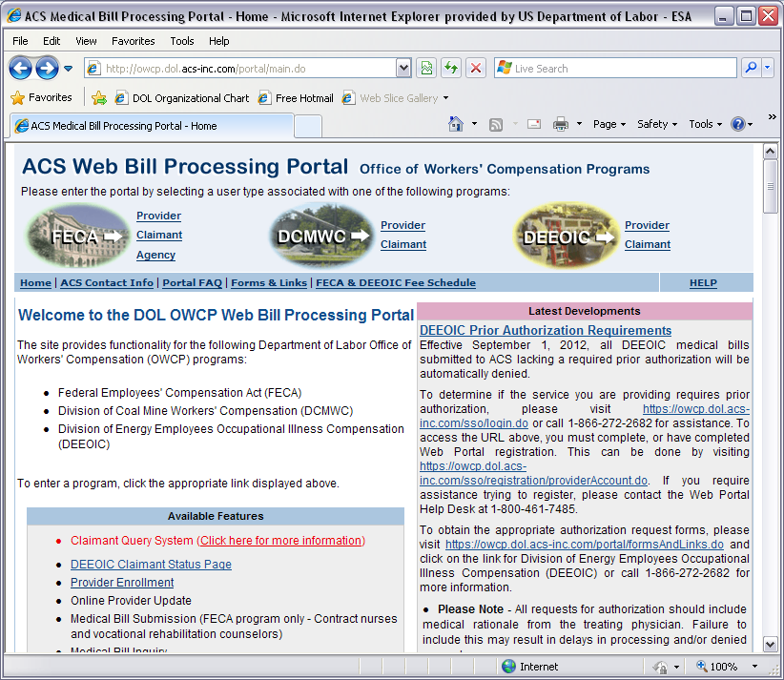Open the Page dropdown menu

click(x=609, y=124)
